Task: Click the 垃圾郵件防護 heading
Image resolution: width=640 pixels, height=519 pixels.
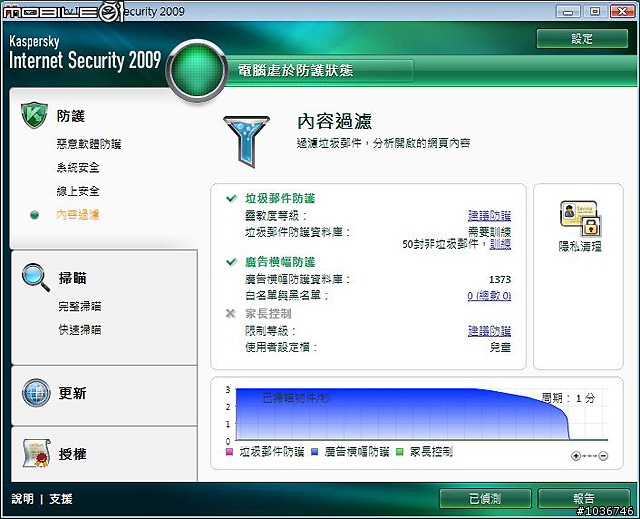Action: pyautogui.click(x=280, y=198)
